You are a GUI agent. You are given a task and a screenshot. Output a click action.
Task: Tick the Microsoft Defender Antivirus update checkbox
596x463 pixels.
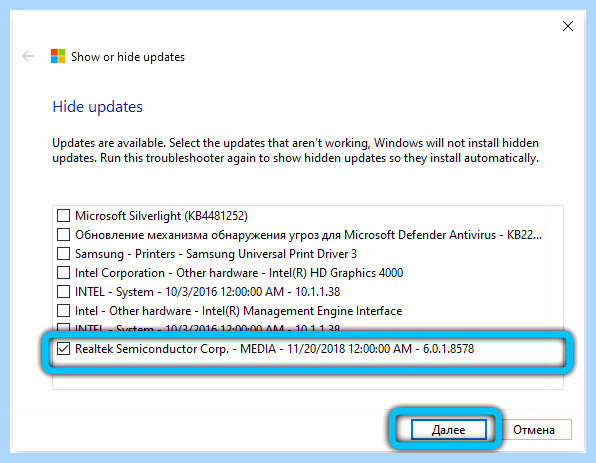point(63,235)
